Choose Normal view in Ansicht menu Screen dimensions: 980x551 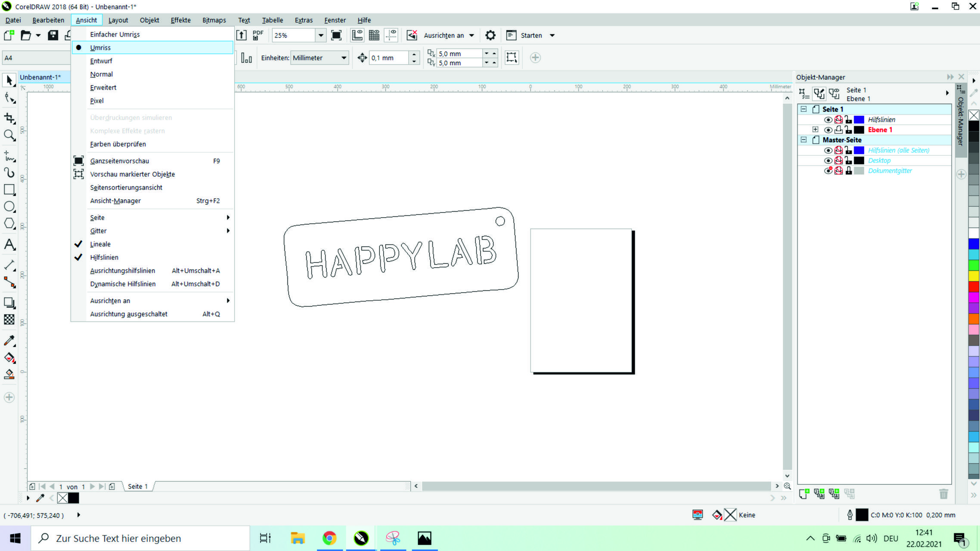point(101,74)
